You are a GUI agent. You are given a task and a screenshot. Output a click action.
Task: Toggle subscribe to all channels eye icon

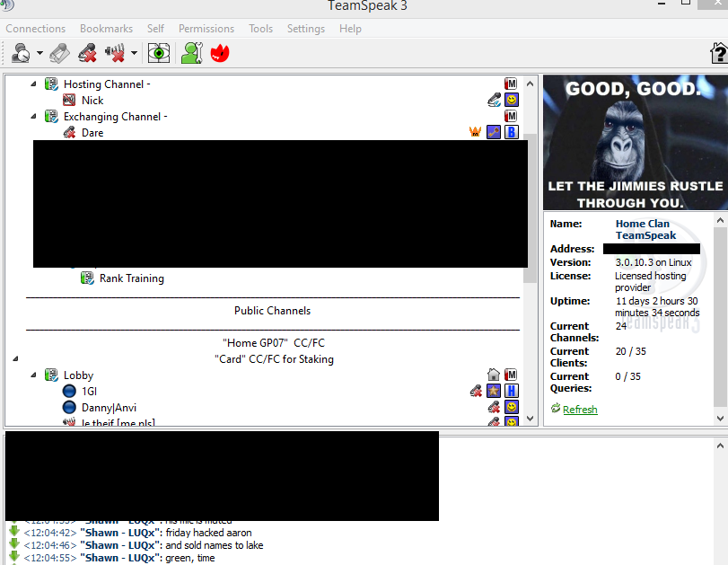click(x=159, y=53)
